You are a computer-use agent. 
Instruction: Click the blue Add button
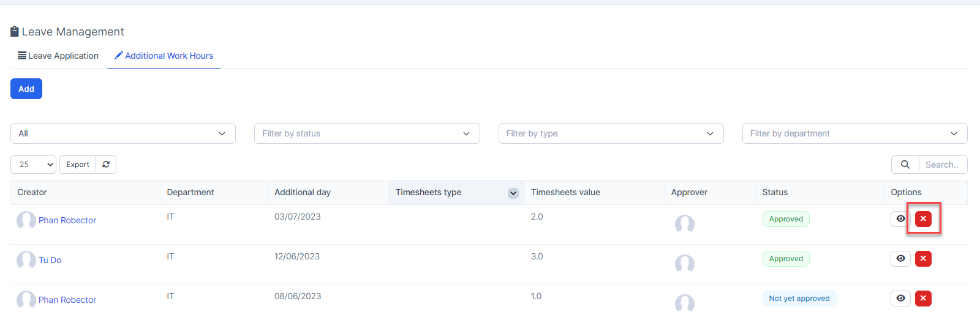(x=26, y=89)
